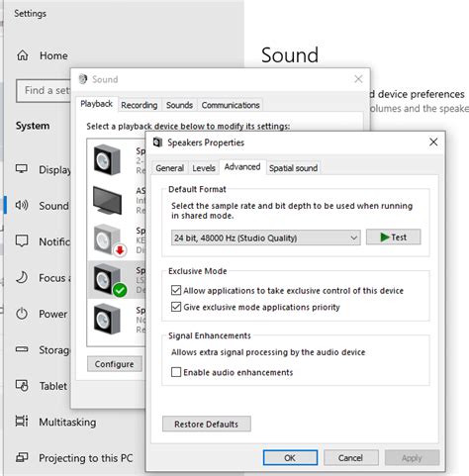This screenshot has width=469, height=476.
Task: Click the Projecting to this PC icon
Action: pyautogui.click(x=22, y=457)
